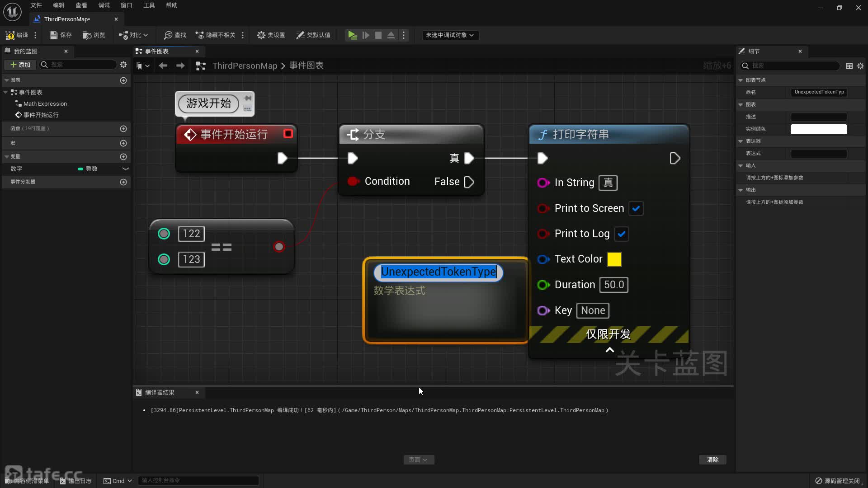Select 事件开始运行 tree item

click(x=41, y=115)
